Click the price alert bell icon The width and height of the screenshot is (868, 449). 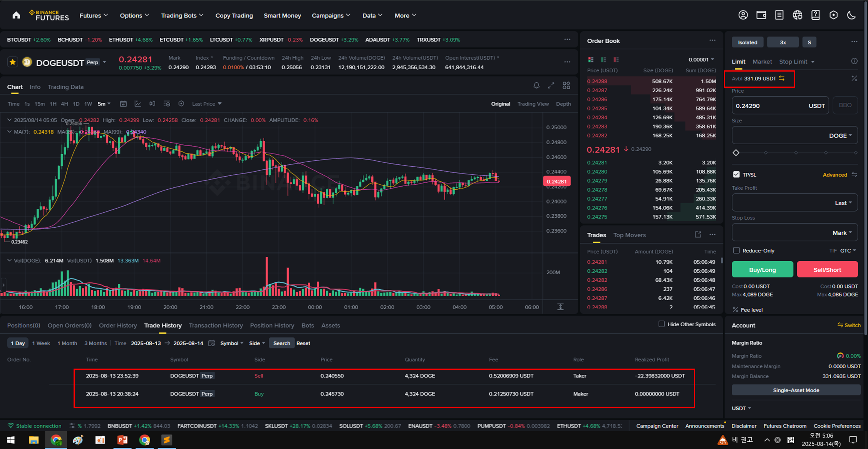(536, 85)
